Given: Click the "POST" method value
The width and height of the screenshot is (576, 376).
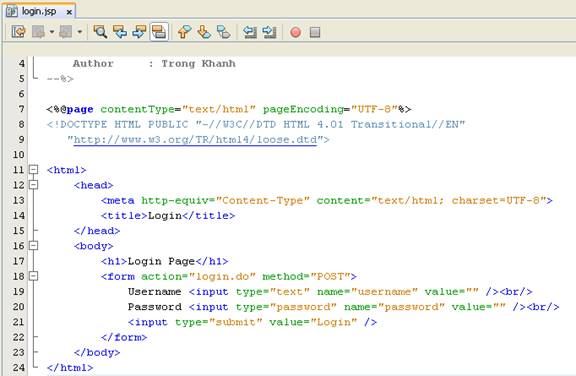Looking at the screenshot, I should (330, 276).
